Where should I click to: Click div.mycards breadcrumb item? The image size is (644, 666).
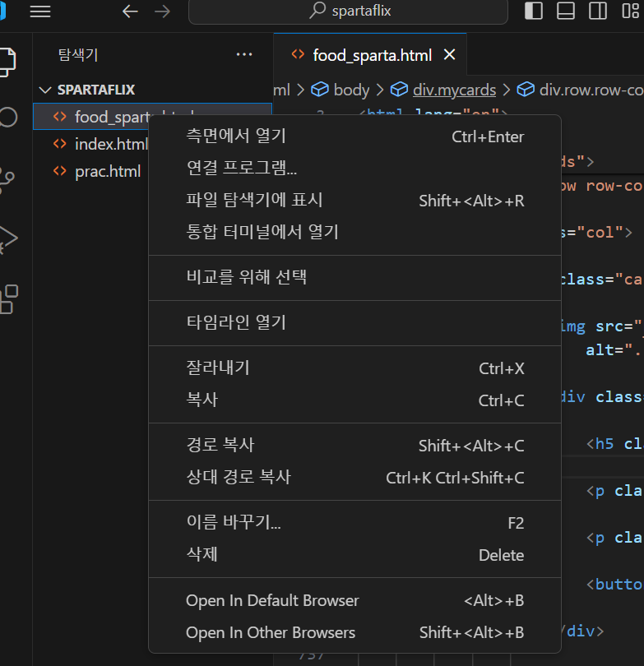[x=443, y=90]
